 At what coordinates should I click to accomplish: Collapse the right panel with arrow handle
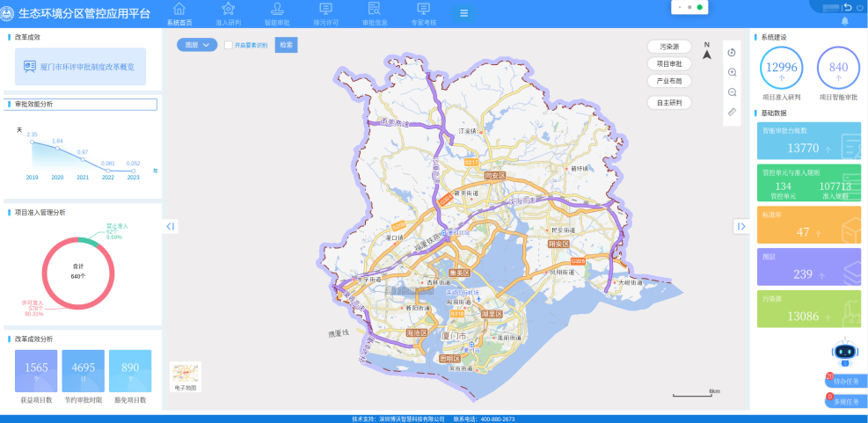[x=740, y=227]
